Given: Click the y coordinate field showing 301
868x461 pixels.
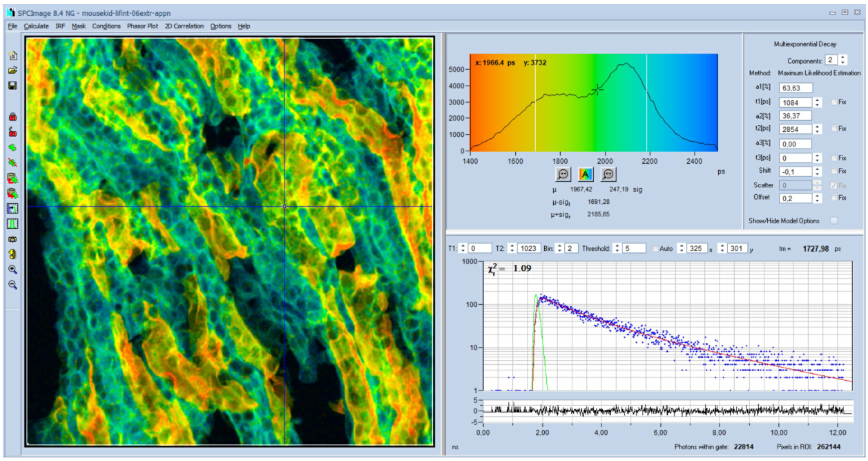Looking at the screenshot, I should pos(737,248).
